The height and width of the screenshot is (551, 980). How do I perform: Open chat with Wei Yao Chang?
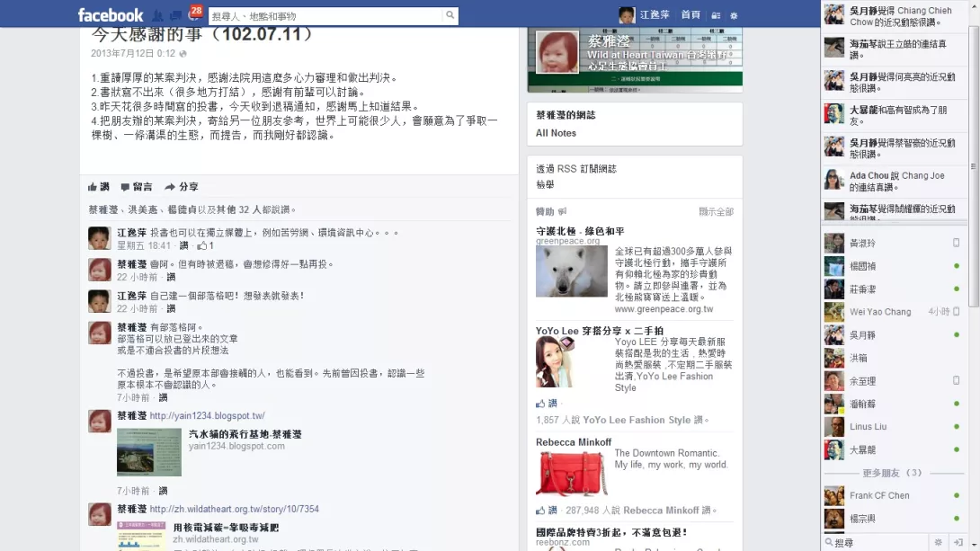pos(895,312)
